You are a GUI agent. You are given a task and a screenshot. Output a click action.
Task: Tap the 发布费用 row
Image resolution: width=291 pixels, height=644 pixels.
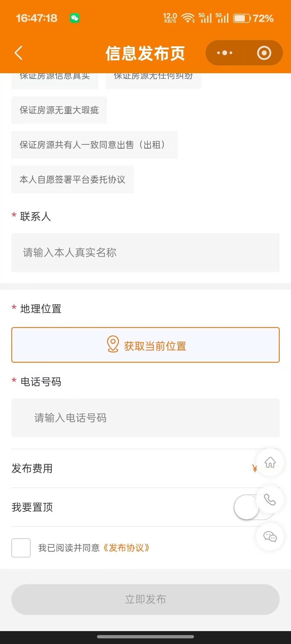(x=129, y=468)
